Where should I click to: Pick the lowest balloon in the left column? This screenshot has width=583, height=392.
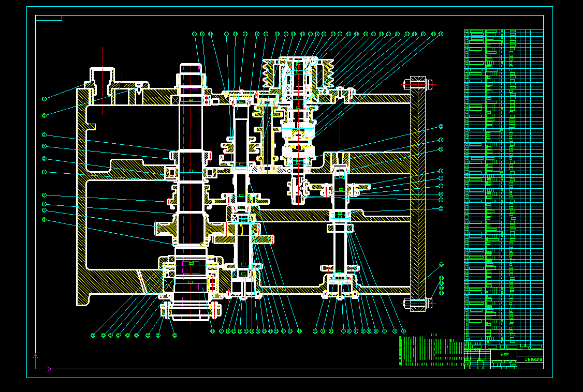coord(44,220)
